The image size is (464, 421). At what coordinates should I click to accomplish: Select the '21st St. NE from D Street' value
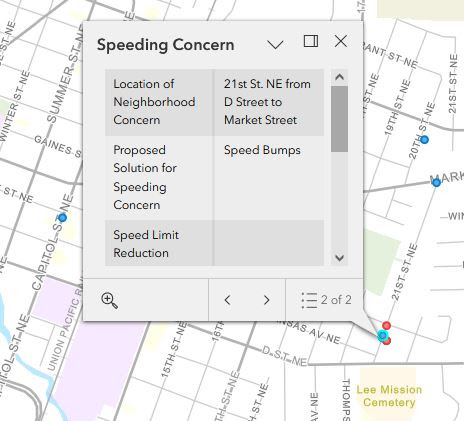(268, 102)
